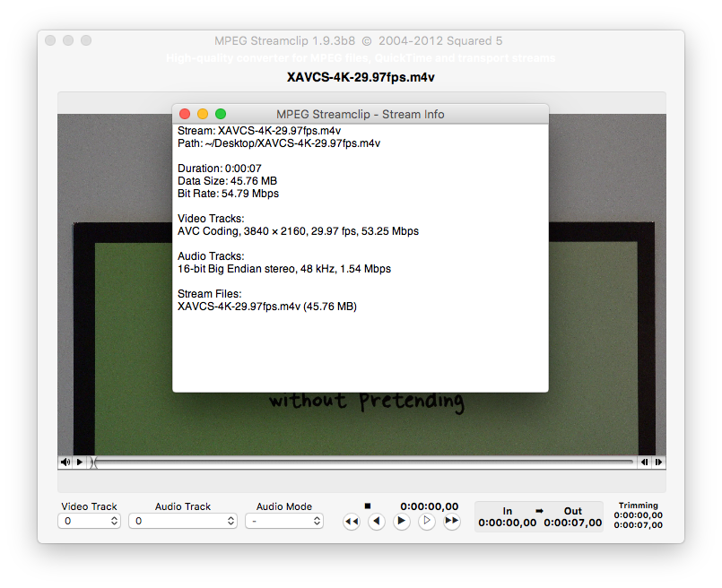Click the Video Tracks: heading
Viewport: 722px width, 588px height.
point(211,219)
